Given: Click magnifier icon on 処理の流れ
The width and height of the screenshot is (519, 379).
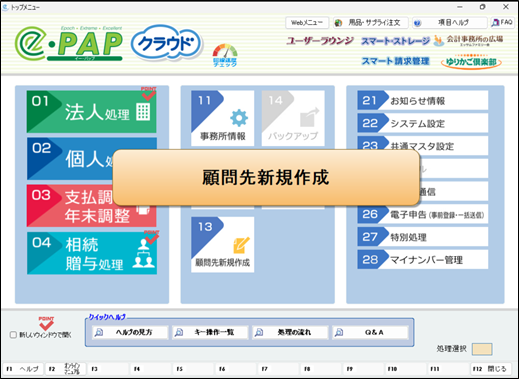Looking at the screenshot, I should [x=259, y=332].
